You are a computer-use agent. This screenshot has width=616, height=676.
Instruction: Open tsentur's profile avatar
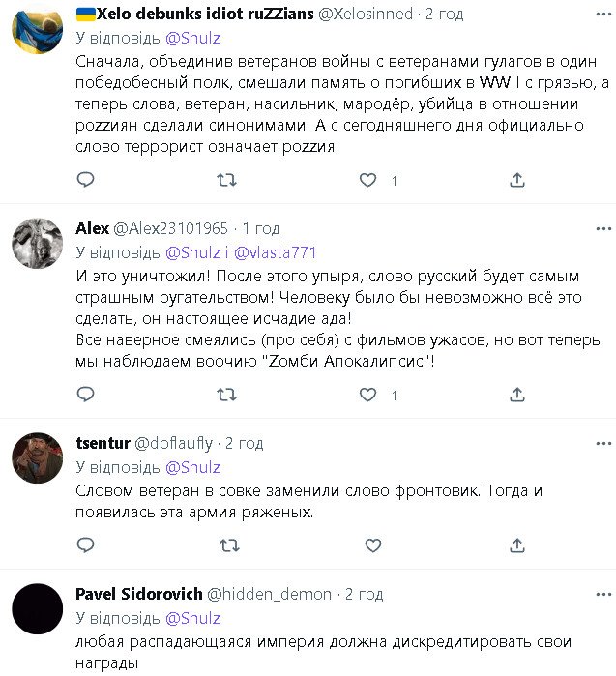click(x=38, y=456)
